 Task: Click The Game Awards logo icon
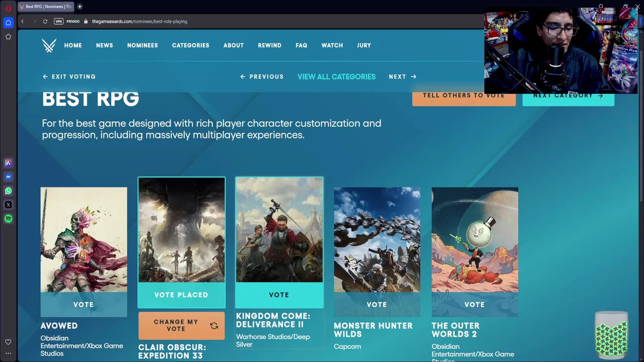pos(49,45)
